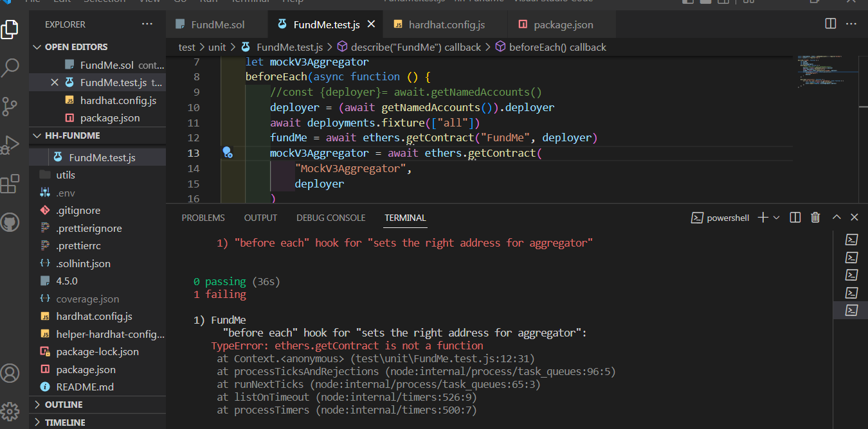
Task: Select the active fifth terminal instance
Action: click(x=851, y=310)
